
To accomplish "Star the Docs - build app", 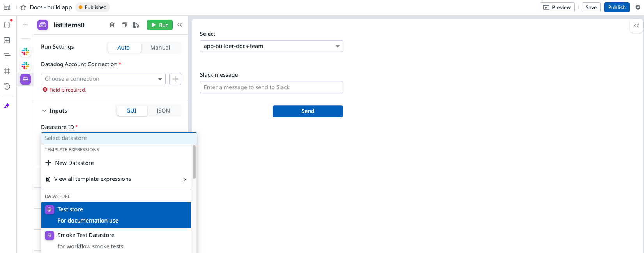I will click(x=23, y=7).
